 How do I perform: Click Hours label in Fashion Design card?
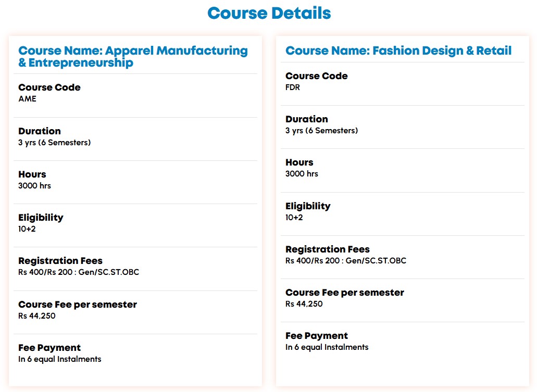(299, 162)
